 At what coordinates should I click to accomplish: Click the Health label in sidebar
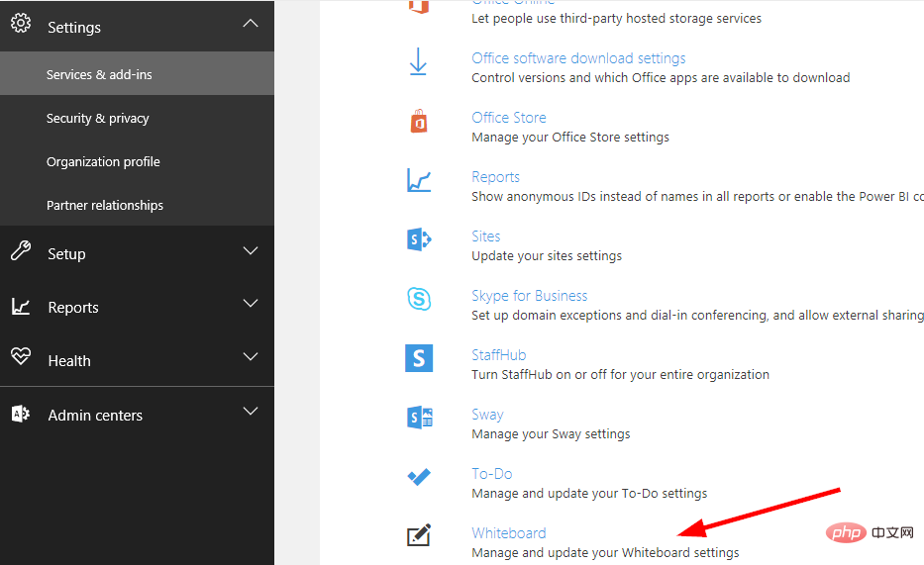tap(69, 361)
